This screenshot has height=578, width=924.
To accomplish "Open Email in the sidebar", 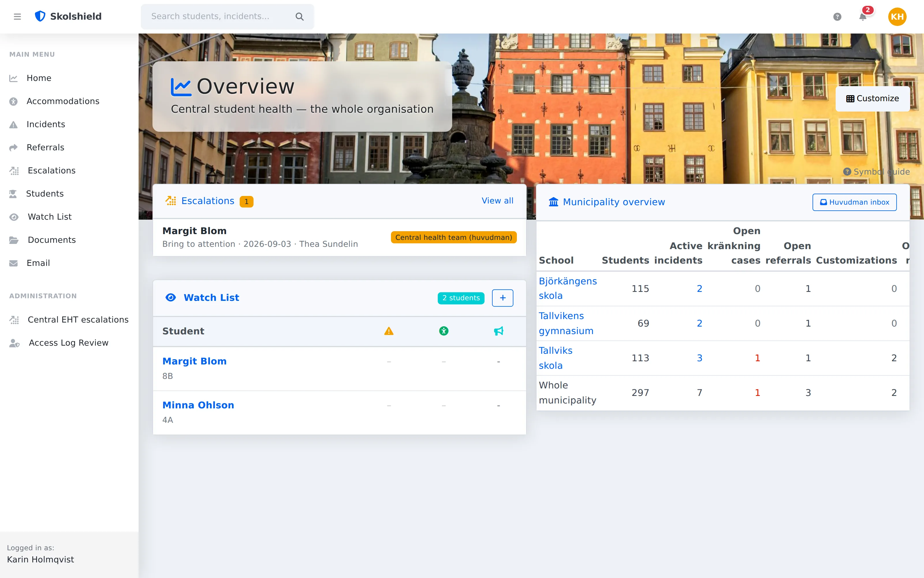I will click(x=69, y=263).
